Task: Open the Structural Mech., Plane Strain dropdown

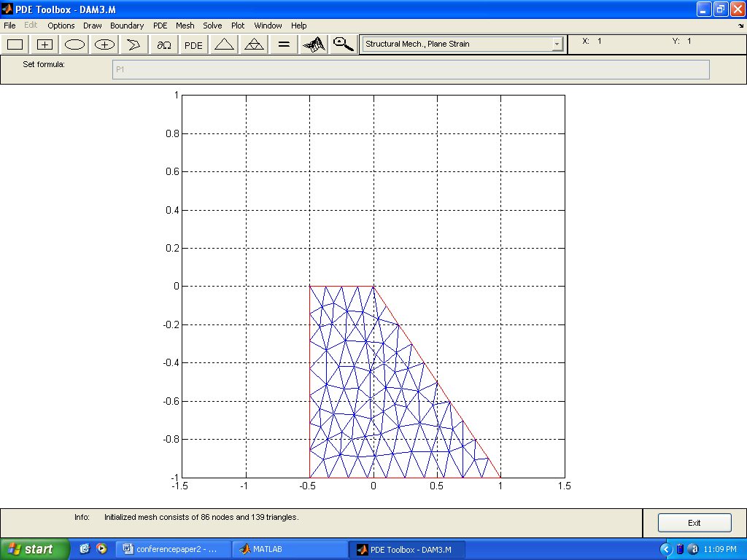Action: [x=557, y=44]
